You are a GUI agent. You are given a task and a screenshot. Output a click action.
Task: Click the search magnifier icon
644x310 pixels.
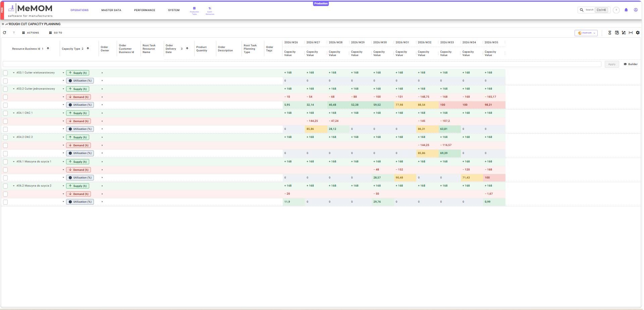(x=582, y=10)
